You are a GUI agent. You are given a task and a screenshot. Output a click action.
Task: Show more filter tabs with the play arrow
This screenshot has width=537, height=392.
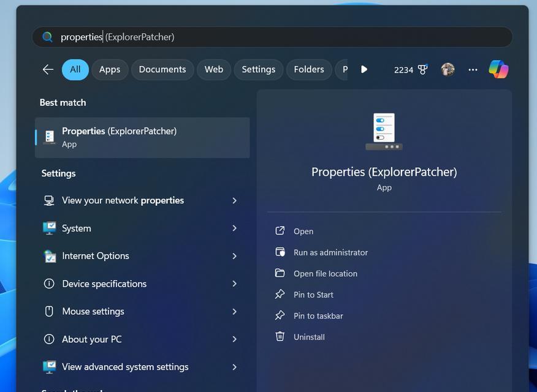click(x=364, y=69)
